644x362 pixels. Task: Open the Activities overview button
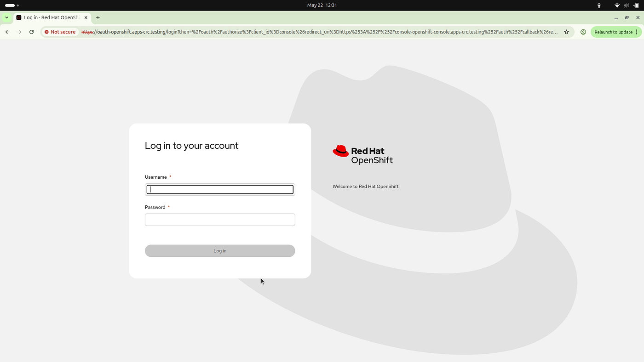(11, 6)
